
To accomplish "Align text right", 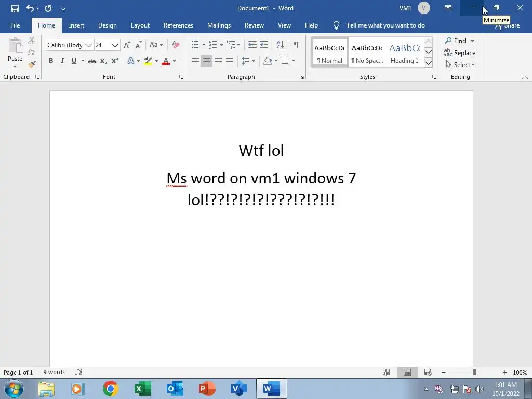I will click(218, 61).
